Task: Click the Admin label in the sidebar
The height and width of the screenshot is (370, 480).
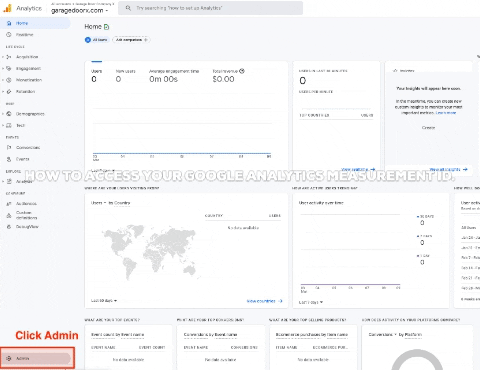Action: [x=23, y=358]
